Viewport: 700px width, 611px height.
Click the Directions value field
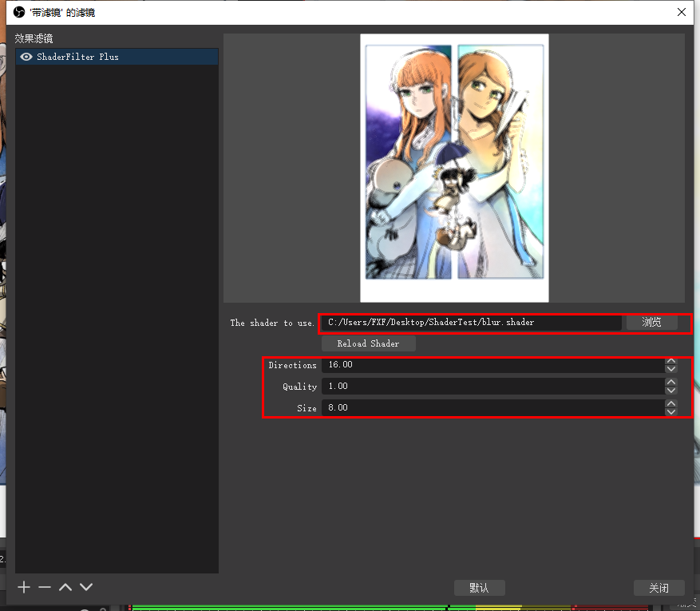point(492,365)
